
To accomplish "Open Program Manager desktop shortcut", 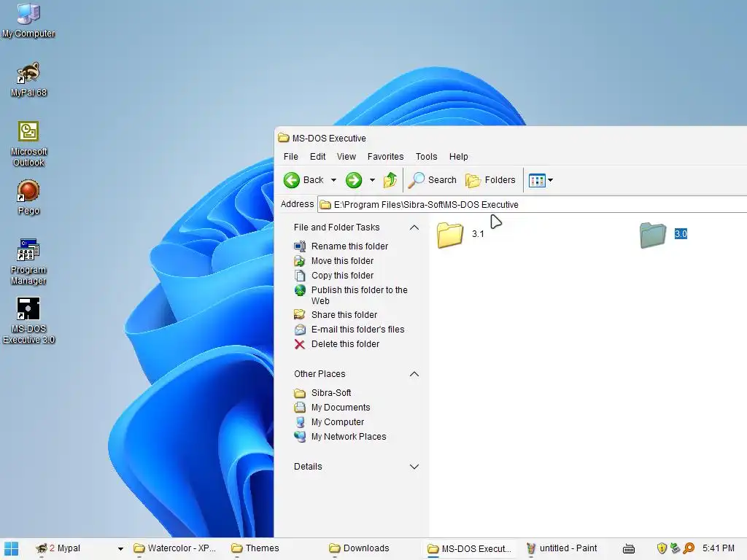I will (x=28, y=262).
